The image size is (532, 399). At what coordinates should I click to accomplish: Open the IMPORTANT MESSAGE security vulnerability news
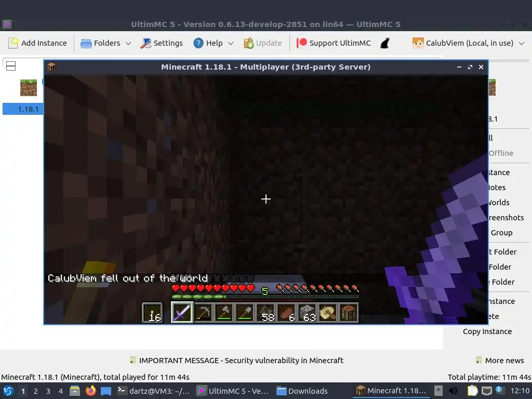tap(236, 361)
